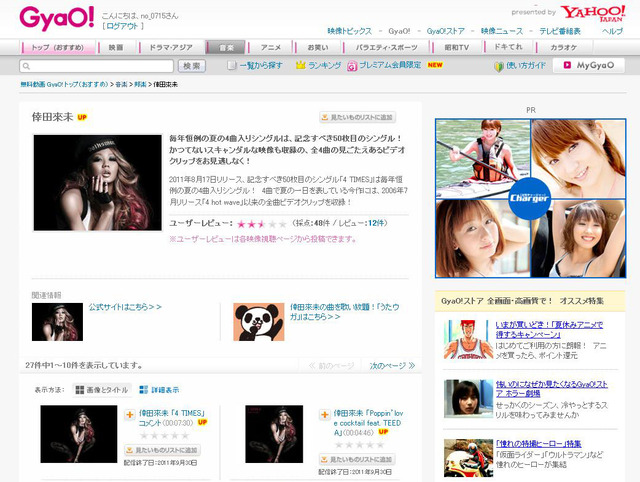Click the official site small thumbnail
Viewport: 640px width, 482px height.
tap(57, 322)
